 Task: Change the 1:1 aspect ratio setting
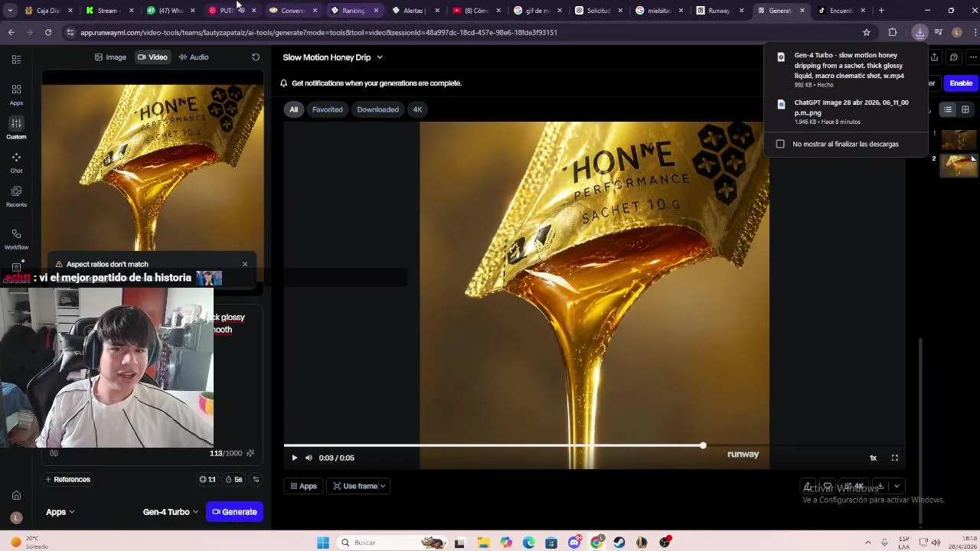(x=207, y=480)
